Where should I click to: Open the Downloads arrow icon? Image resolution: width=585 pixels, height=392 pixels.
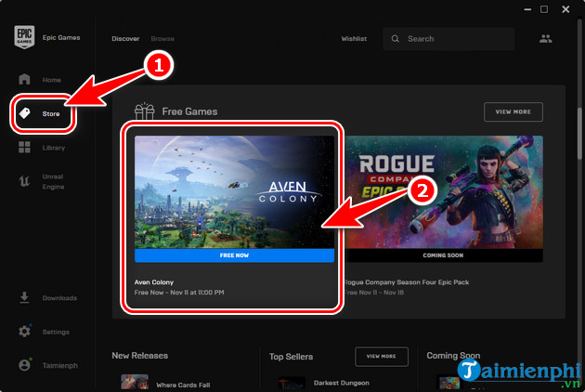click(24, 297)
